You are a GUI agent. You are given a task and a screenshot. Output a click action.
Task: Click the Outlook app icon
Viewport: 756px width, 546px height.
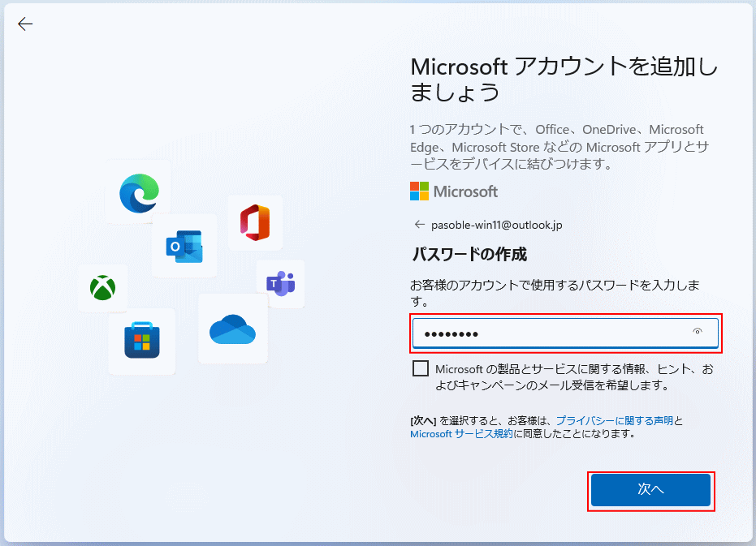[184, 246]
